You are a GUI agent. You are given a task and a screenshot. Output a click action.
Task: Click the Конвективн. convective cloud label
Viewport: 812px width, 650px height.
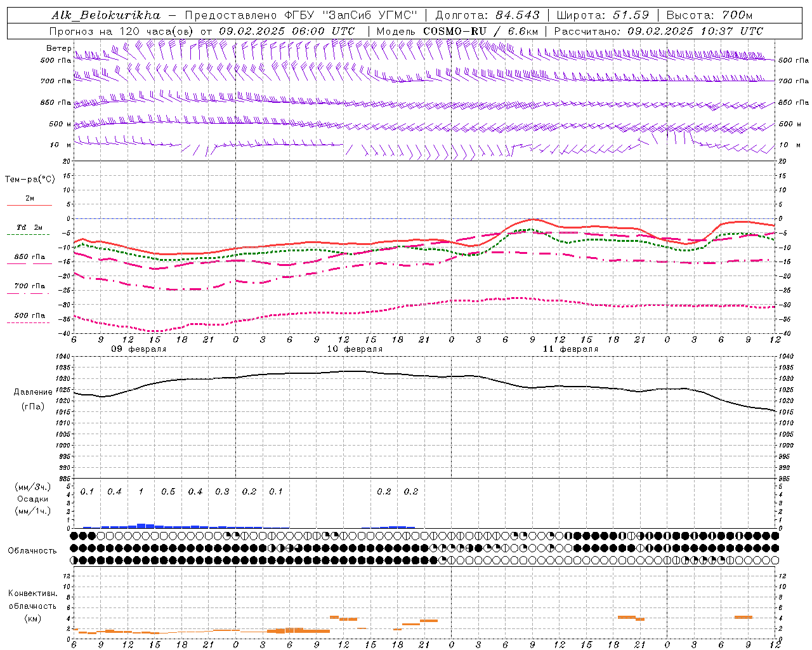click(32, 593)
